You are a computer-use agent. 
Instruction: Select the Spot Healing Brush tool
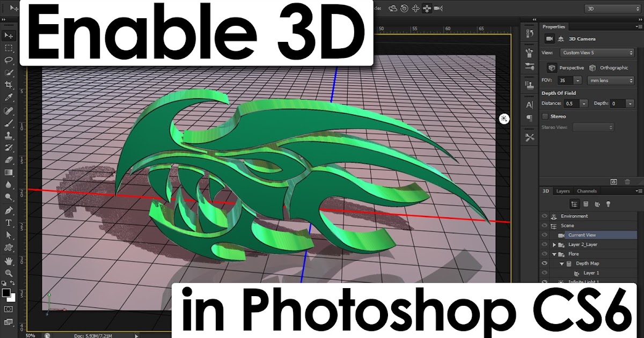(9, 111)
